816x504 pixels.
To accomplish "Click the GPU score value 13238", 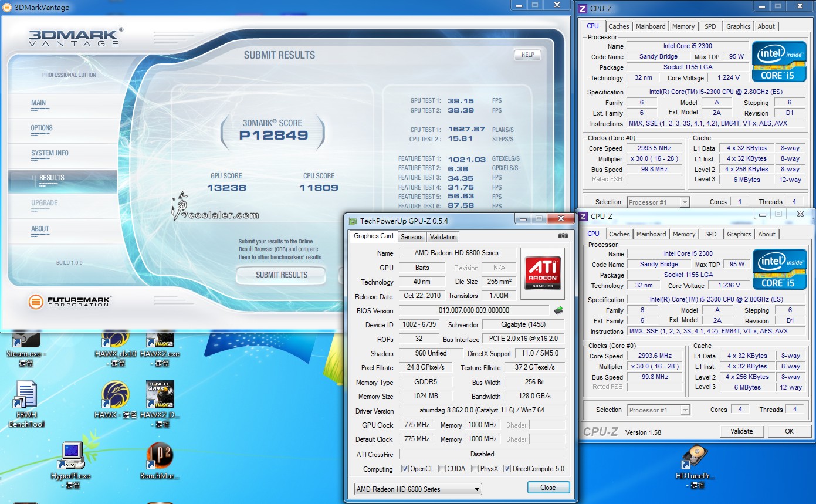I will (226, 188).
